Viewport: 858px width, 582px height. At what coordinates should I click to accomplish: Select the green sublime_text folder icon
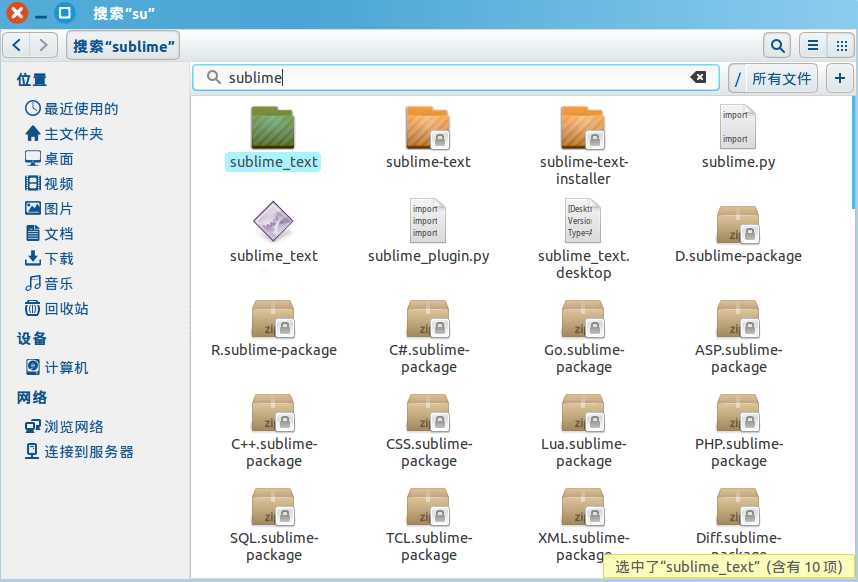pos(273,127)
